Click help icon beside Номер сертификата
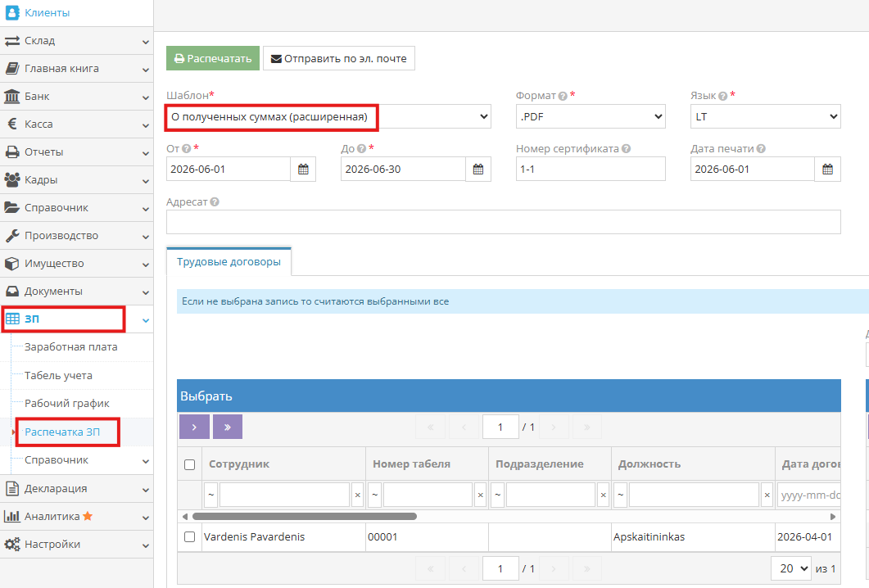This screenshot has width=869, height=588. point(627,148)
